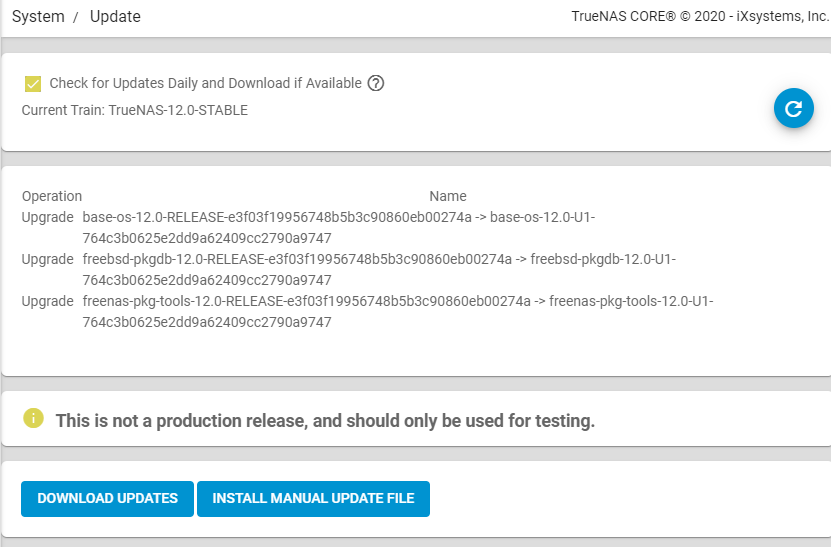Click the refresh updates circular arrow icon

[793, 108]
